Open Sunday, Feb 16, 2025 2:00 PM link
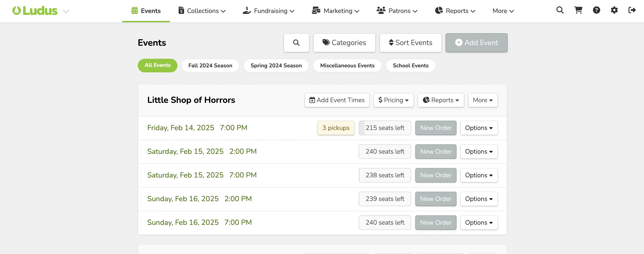644x254 pixels. (199, 199)
